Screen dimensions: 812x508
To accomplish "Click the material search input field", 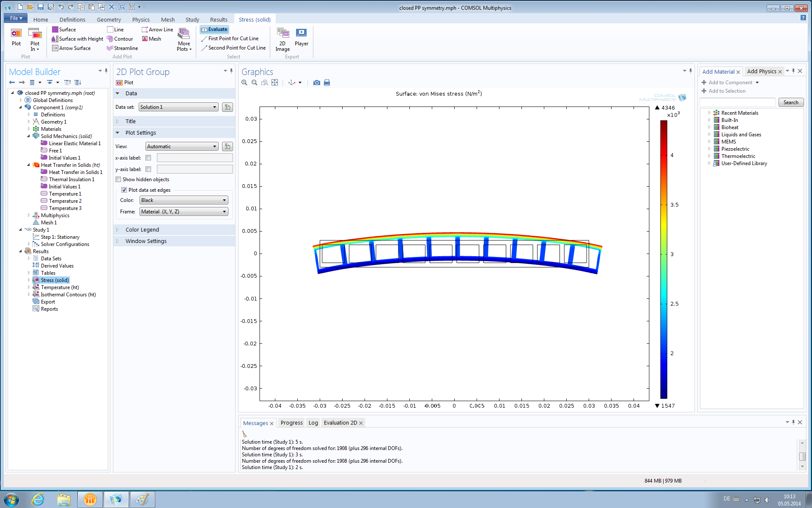I will coord(738,102).
